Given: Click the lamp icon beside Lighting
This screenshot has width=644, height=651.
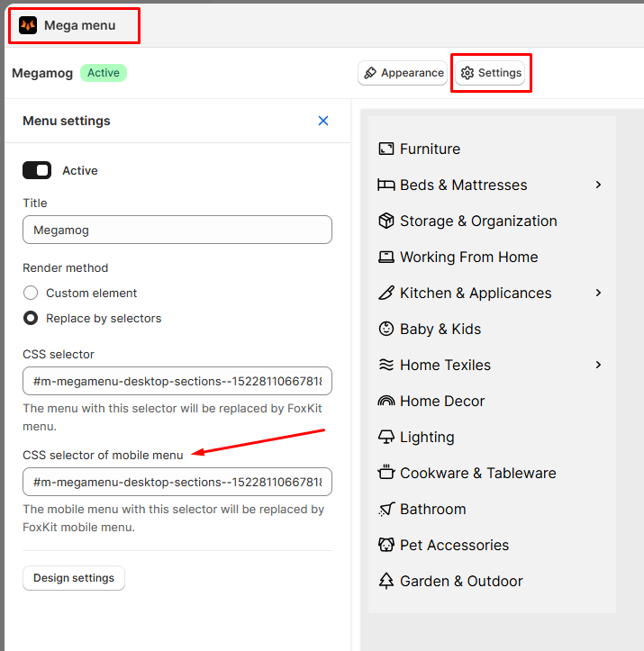Looking at the screenshot, I should click(385, 437).
